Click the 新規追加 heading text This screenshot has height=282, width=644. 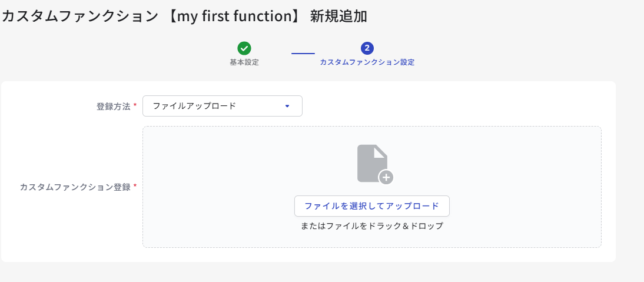(x=339, y=16)
